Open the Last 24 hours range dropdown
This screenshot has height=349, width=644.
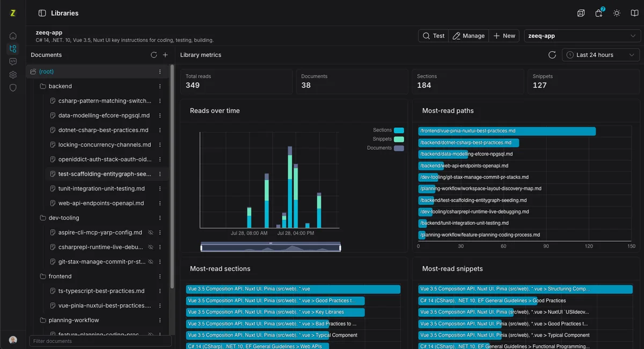(x=601, y=55)
